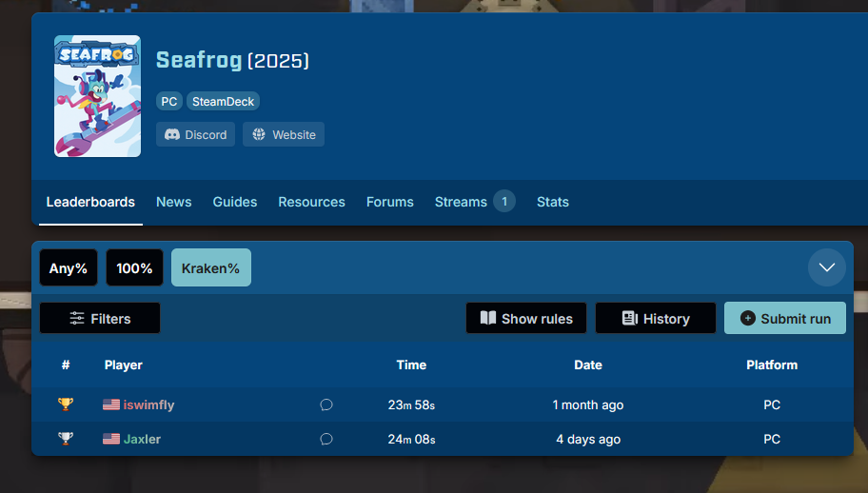
Task: Click the silver trophy for Jaxler
Action: click(x=66, y=439)
